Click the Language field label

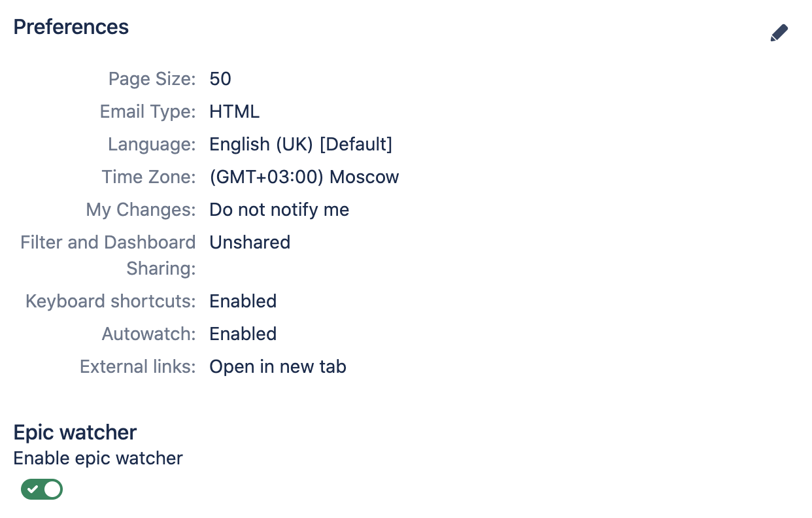point(152,145)
